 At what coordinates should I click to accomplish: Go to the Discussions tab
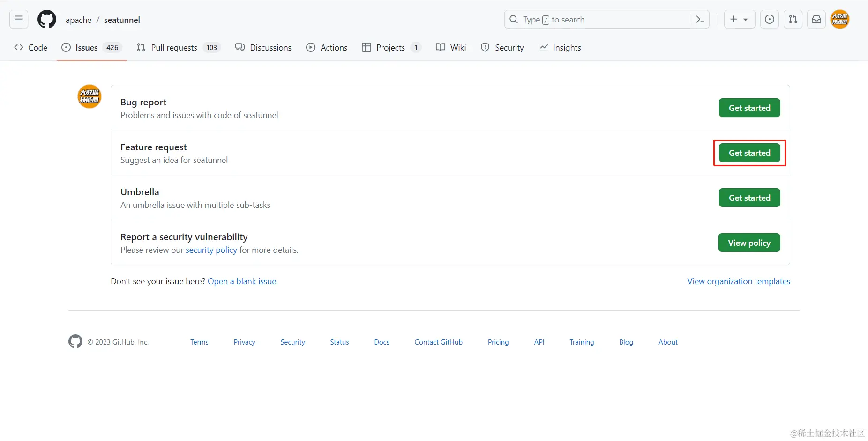click(263, 47)
